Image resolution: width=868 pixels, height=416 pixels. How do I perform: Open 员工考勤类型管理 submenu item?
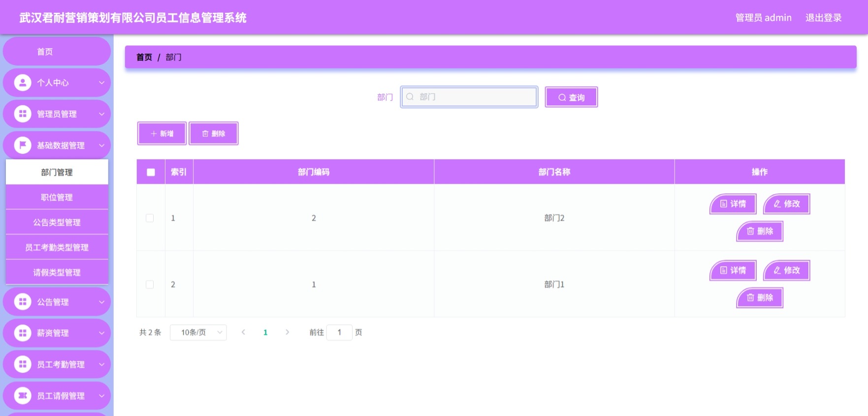(57, 247)
